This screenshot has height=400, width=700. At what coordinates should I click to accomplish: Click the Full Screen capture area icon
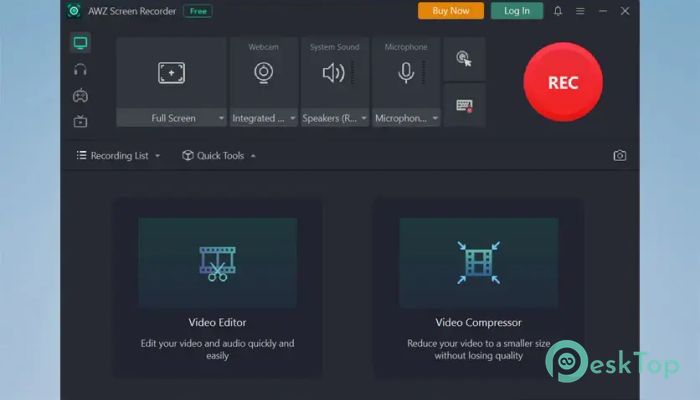171,73
